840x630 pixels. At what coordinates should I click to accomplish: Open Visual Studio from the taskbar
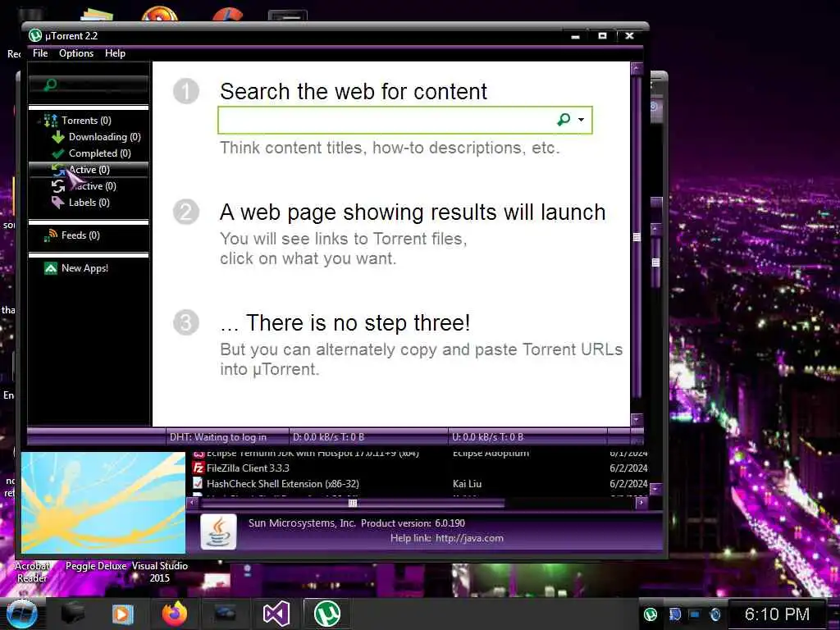276,614
